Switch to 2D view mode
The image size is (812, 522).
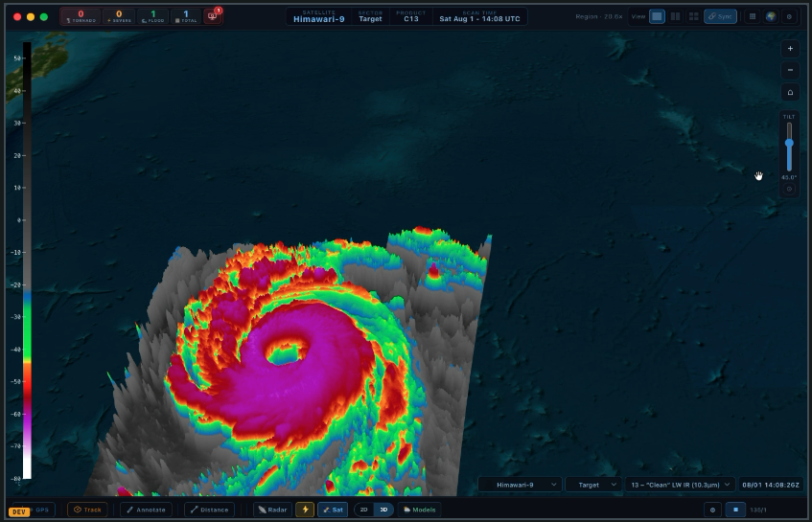tap(364, 510)
